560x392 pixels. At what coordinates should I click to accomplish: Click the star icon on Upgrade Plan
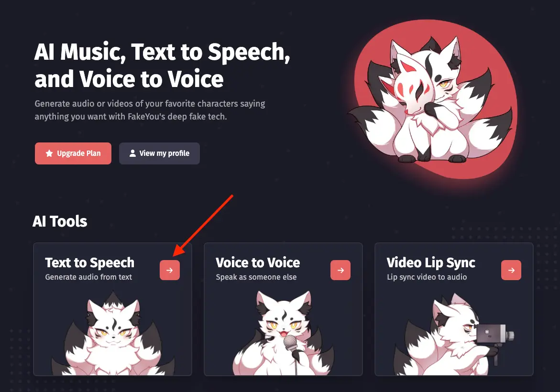click(x=49, y=153)
